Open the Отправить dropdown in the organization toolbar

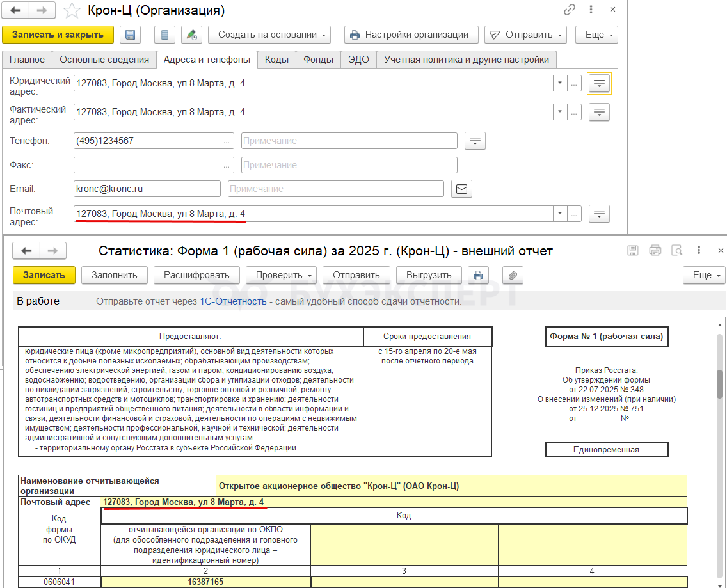click(526, 35)
